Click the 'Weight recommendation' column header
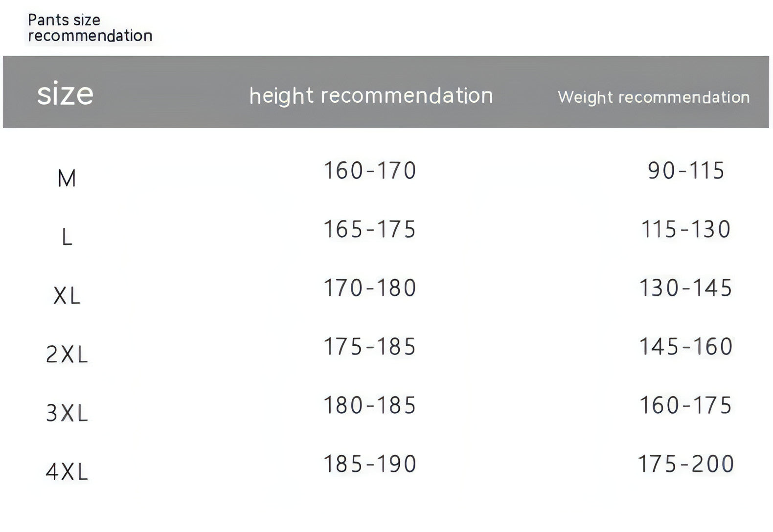Viewport: 773px width, 532px height. coord(654,97)
